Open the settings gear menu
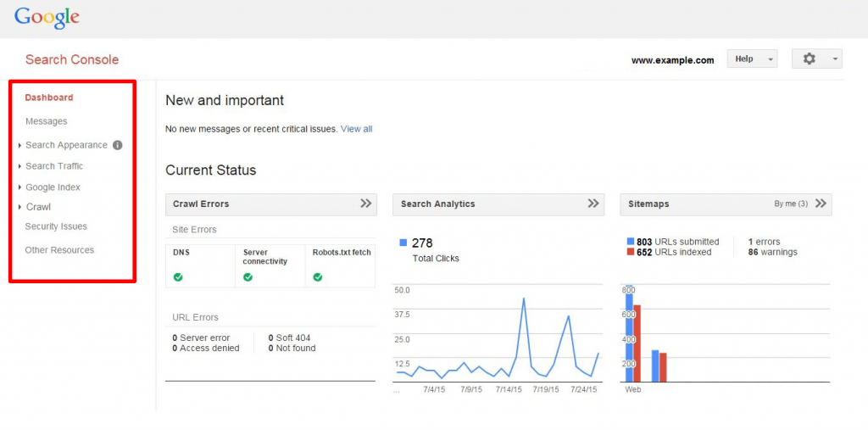 coord(816,59)
